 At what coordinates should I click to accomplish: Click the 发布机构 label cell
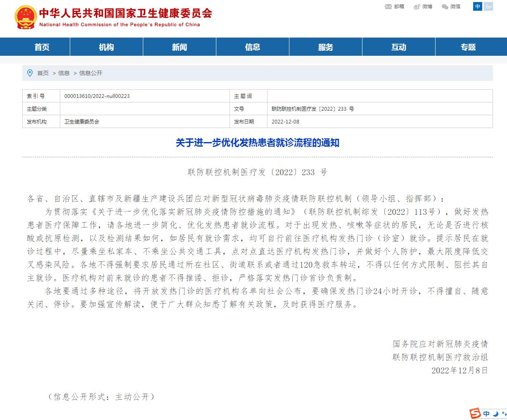(x=41, y=122)
